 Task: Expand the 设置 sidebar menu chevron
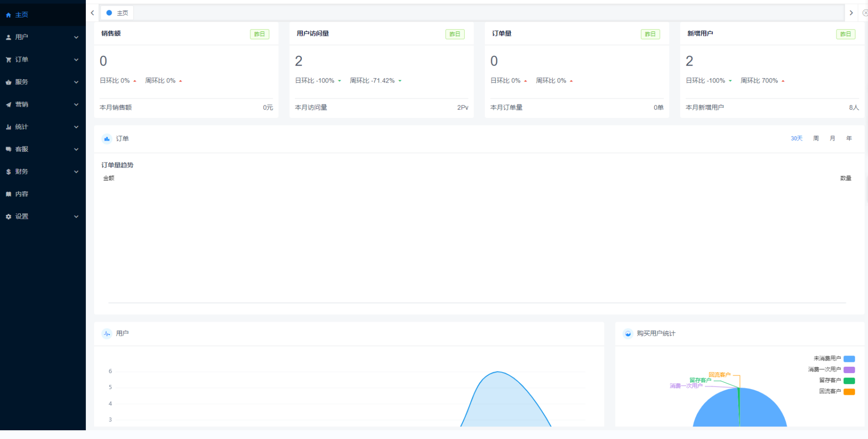click(x=76, y=217)
